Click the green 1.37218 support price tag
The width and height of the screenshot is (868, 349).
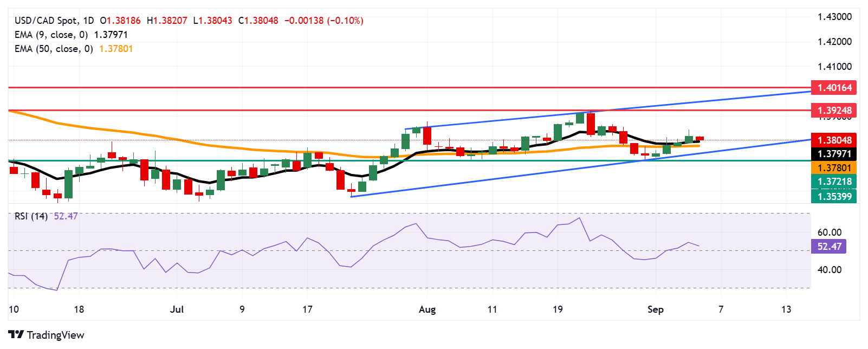tap(834, 182)
